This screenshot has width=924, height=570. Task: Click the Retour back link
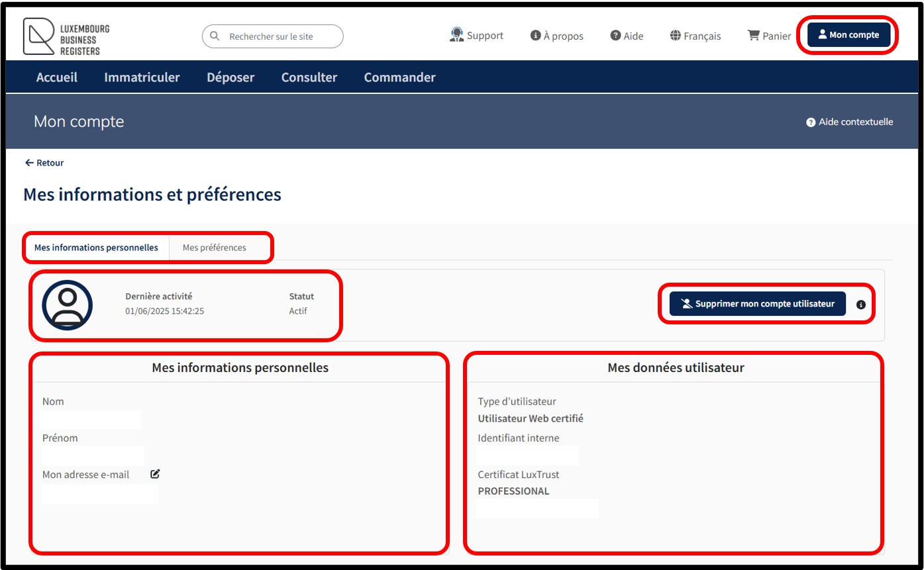coord(44,163)
